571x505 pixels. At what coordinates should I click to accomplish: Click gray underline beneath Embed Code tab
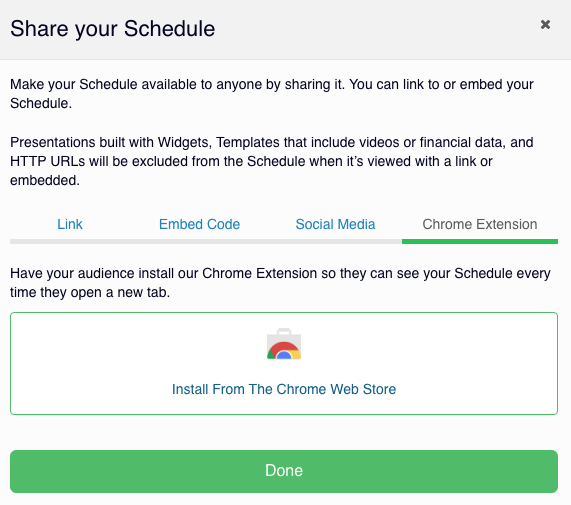200,241
